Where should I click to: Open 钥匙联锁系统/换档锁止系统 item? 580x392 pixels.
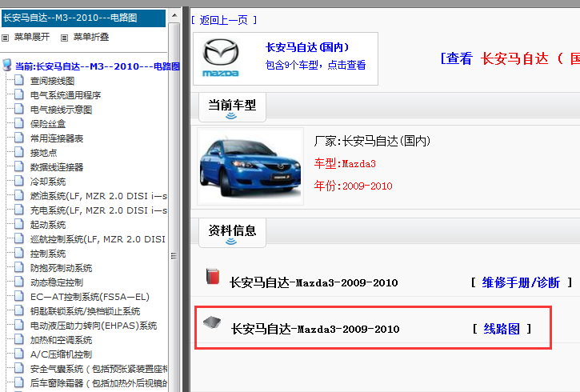pos(86,311)
